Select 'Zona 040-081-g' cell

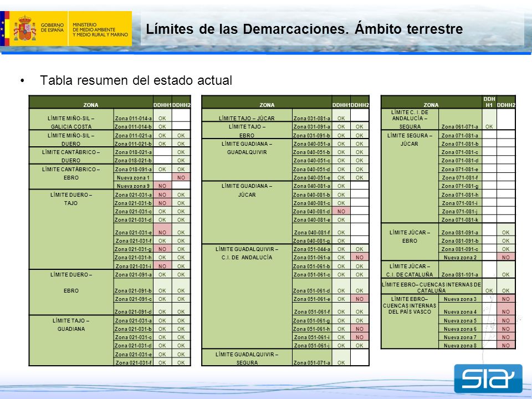(x=312, y=240)
